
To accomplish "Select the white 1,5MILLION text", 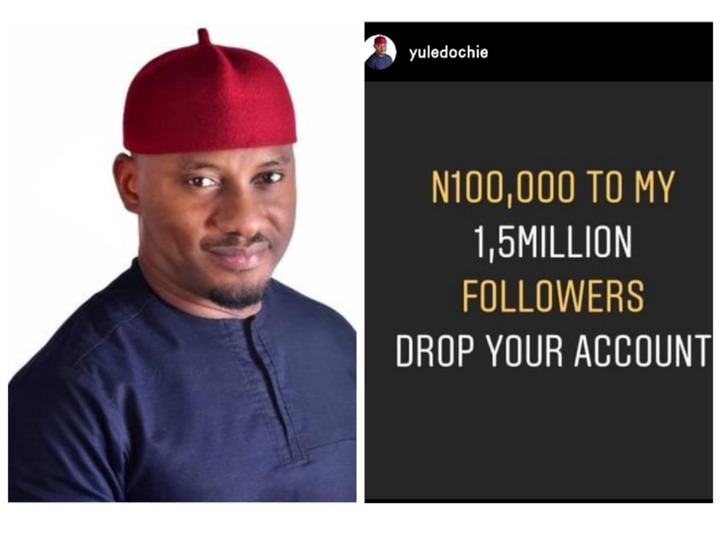I will click(x=552, y=242).
